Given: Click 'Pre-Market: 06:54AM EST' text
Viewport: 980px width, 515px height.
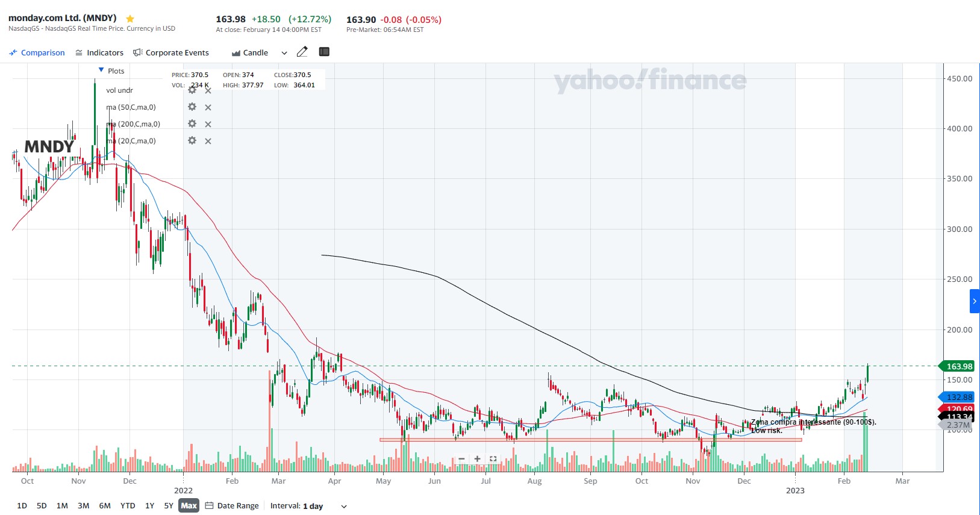Looking at the screenshot, I should [x=385, y=30].
